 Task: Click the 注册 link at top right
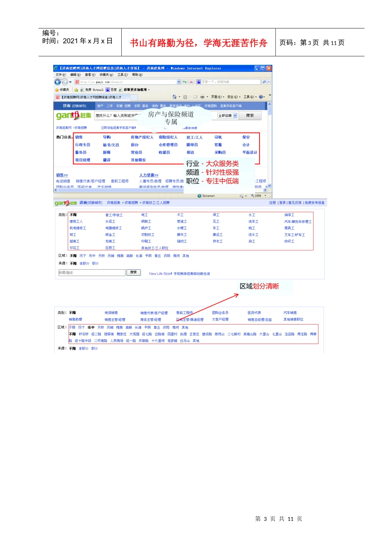pos(272,203)
